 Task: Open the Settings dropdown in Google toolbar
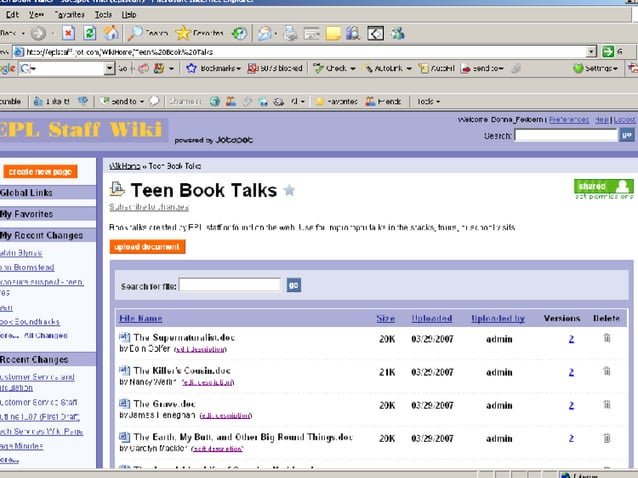click(596, 68)
